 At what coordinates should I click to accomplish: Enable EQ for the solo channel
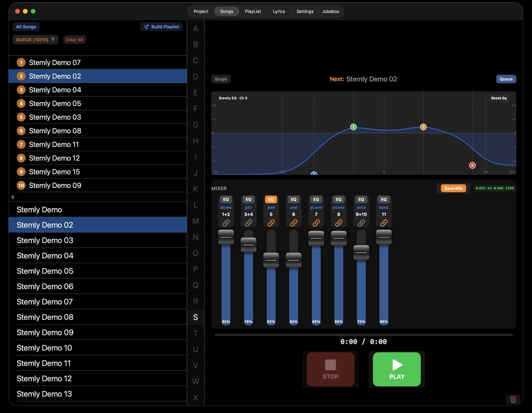tap(361, 199)
